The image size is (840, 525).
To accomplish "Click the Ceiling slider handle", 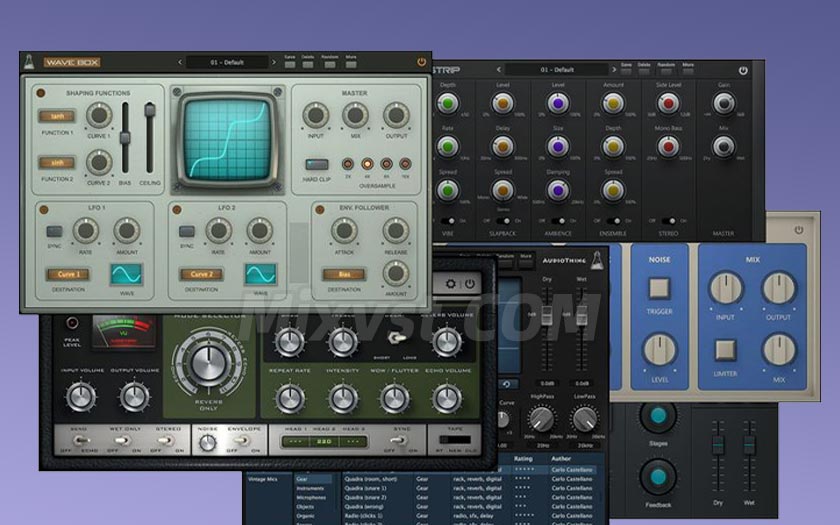I will 150,110.
